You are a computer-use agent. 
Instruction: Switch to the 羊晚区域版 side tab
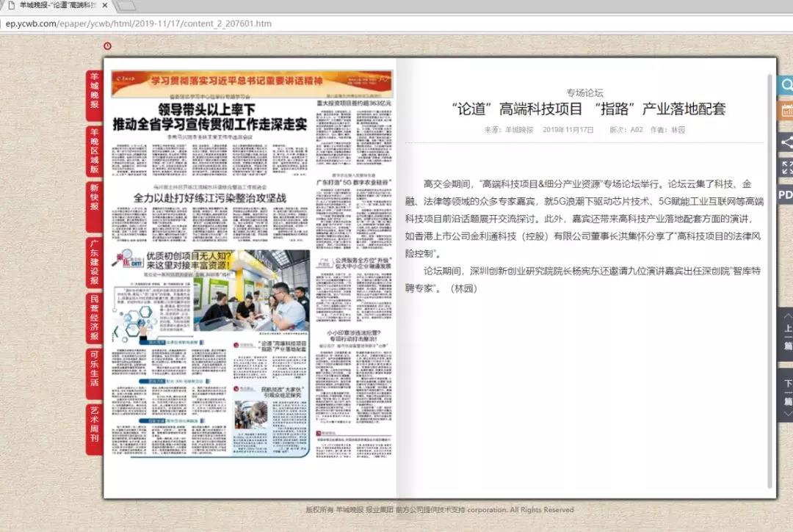[95, 150]
